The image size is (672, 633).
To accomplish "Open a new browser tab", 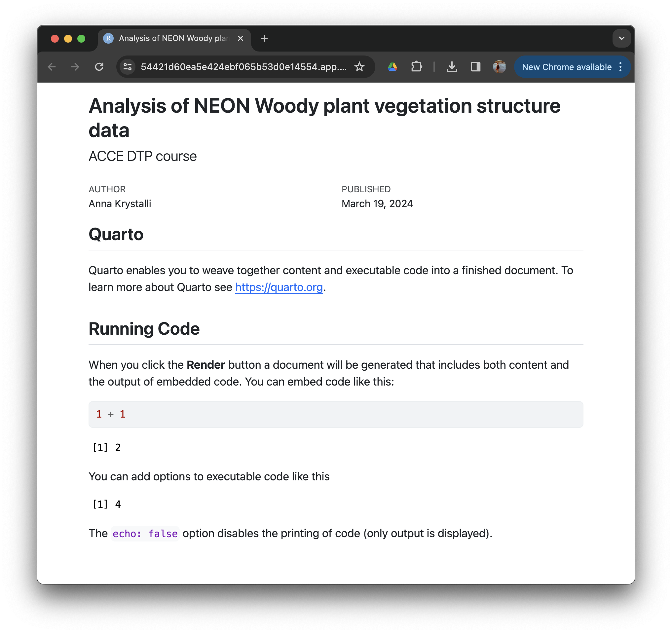I will [264, 39].
